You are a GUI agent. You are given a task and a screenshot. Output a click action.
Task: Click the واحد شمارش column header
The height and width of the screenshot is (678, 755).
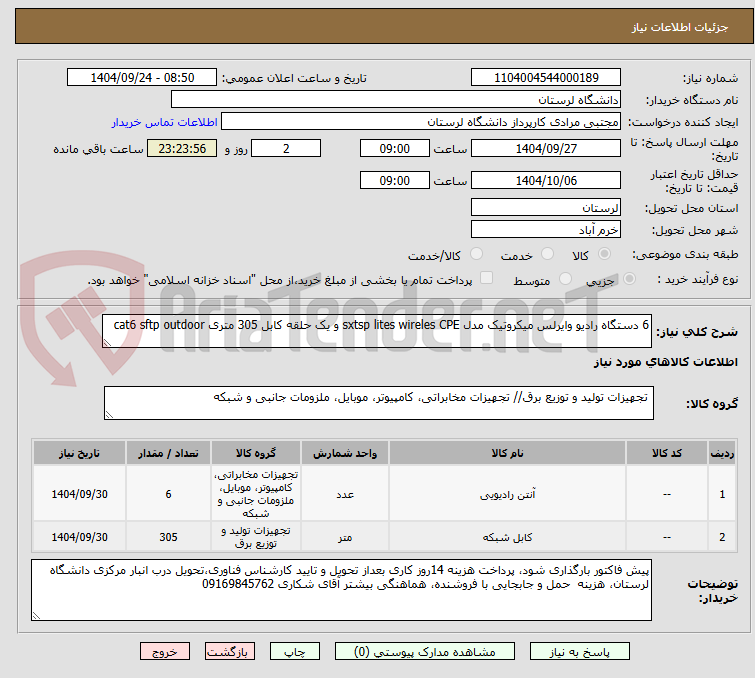(x=345, y=453)
